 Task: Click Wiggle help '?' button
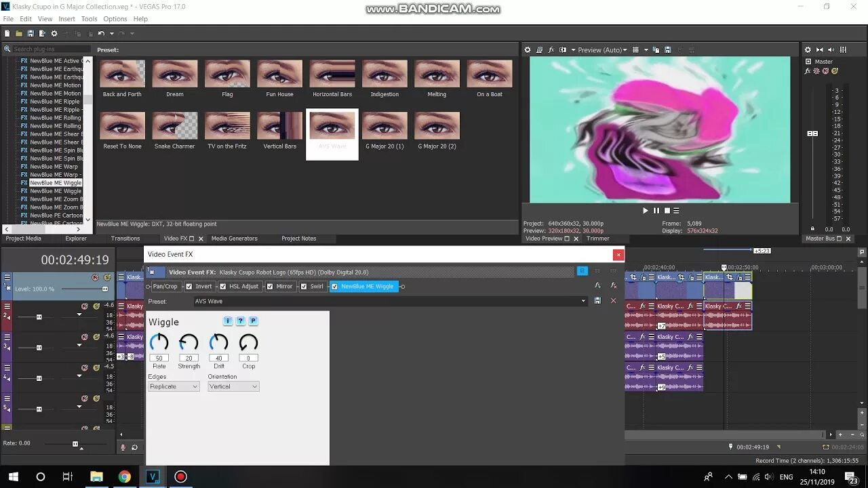pos(240,321)
